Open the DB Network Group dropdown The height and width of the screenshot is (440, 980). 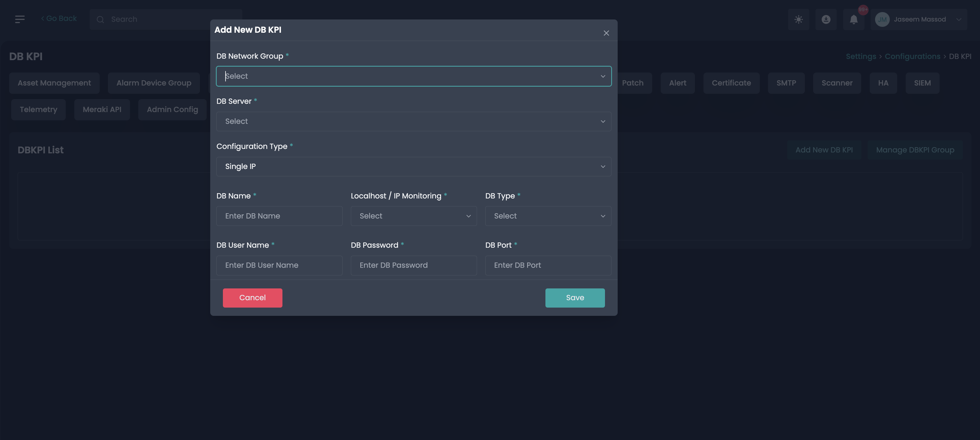point(414,76)
